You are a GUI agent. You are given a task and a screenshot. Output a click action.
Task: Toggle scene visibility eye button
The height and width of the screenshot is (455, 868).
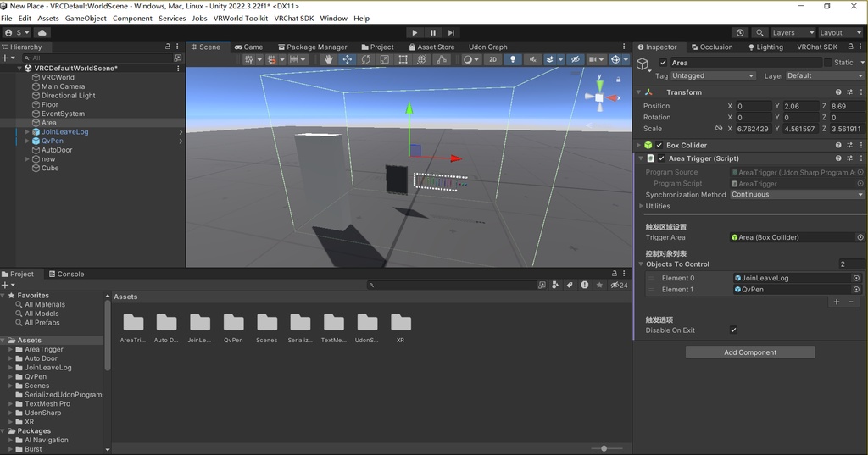[576, 59]
